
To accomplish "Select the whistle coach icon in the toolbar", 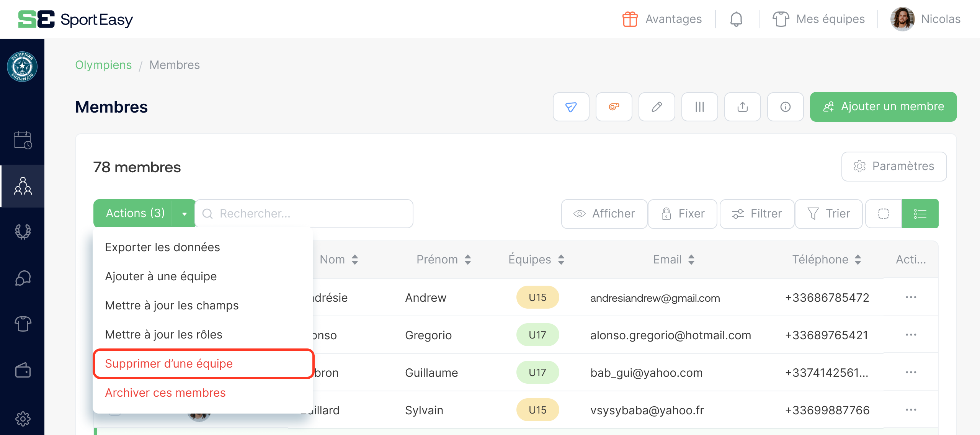I will 614,107.
